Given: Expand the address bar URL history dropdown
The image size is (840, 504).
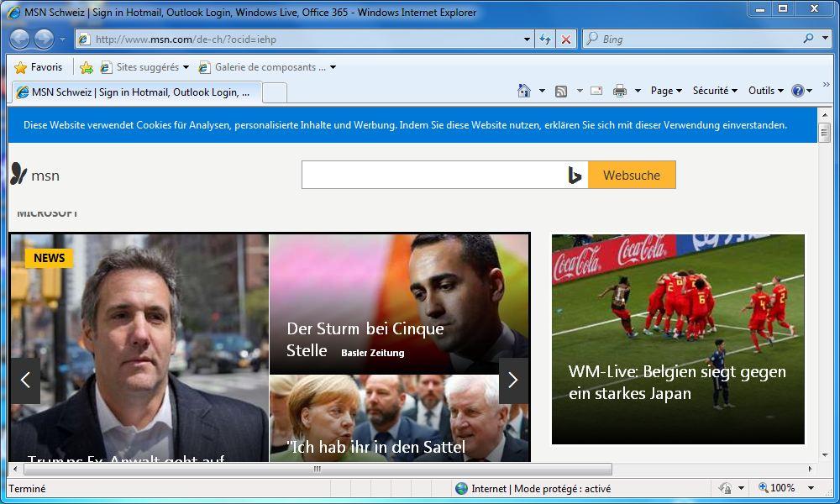Looking at the screenshot, I should (x=527, y=39).
